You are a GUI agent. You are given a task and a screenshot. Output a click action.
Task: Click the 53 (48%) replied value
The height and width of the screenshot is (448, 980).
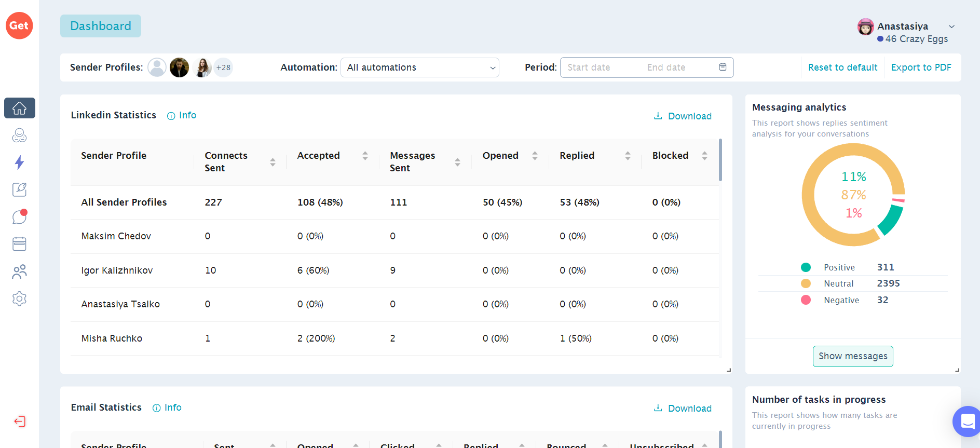click(579, 202)
